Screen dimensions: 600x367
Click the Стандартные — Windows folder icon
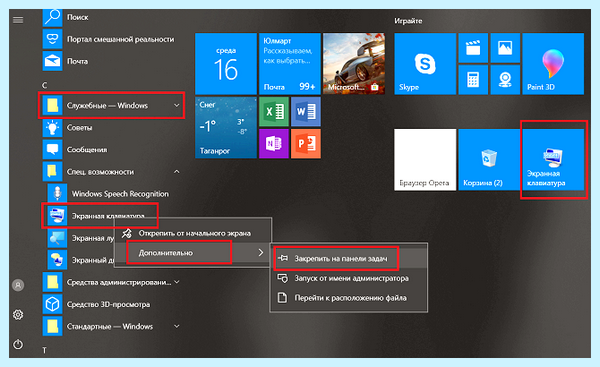click(52, 326)
